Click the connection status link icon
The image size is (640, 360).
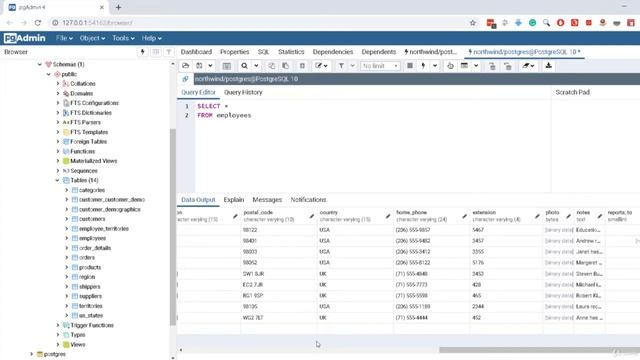185,79
